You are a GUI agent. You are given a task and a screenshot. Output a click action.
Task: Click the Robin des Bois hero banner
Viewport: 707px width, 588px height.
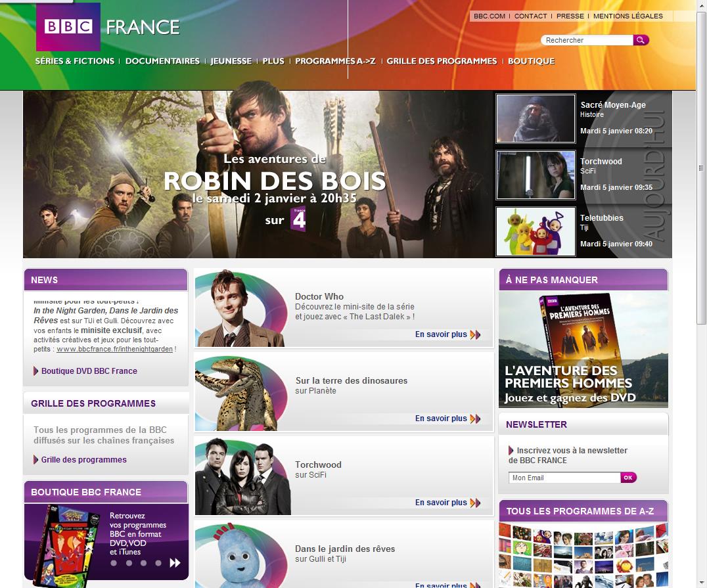click(x=259, y=174)
